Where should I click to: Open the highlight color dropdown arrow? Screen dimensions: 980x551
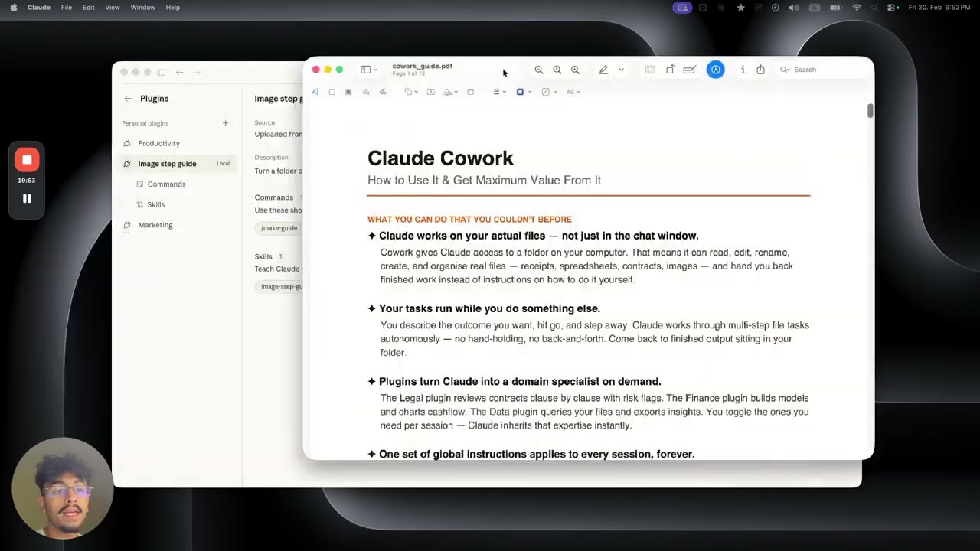pos(621,70)
